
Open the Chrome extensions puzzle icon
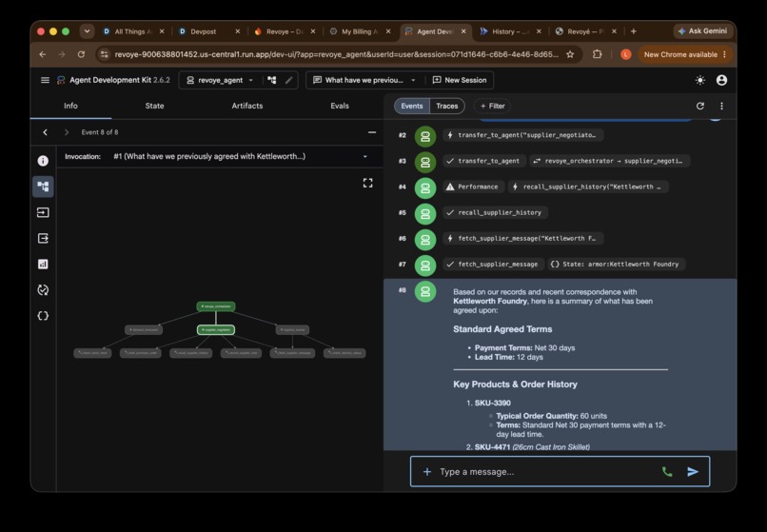pos(597,54)
